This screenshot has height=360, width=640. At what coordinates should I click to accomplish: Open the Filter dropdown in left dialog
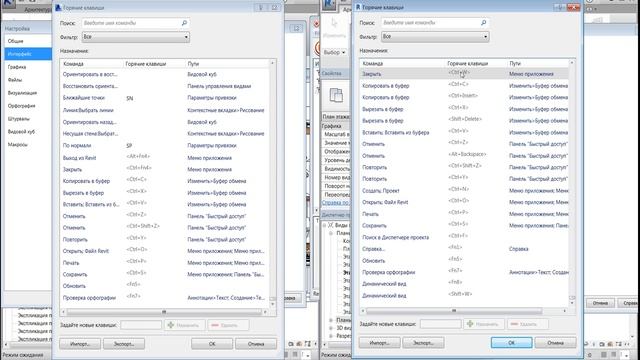(136, 37)
